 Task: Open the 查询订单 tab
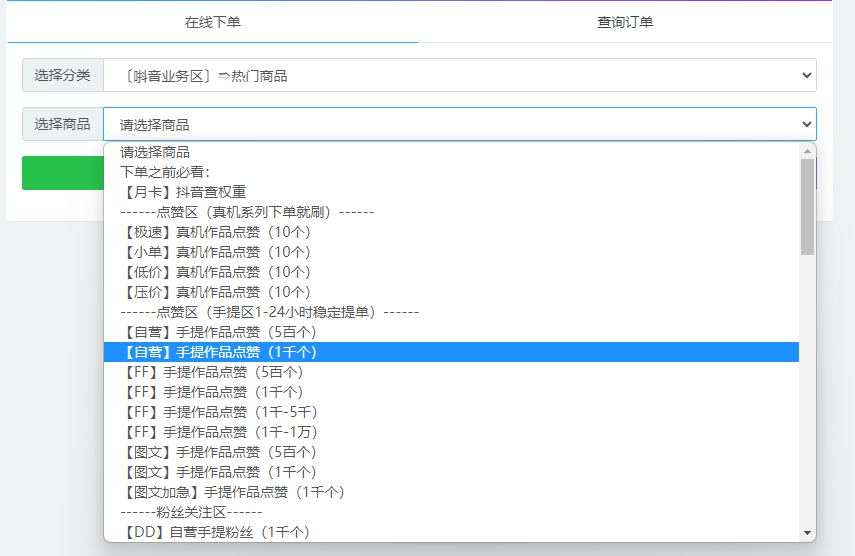tap(624, 22)
